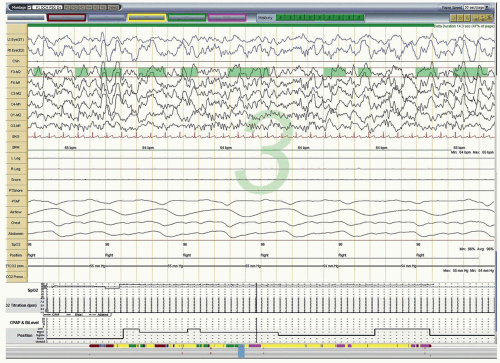Click the wider last button in Montage toolbar
This screenshot has width=500, height=363.
pyautogui.click(x=113, y=7)
